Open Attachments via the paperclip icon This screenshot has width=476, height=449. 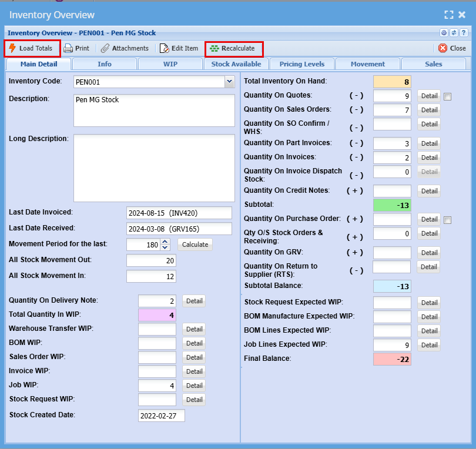coord(105,48)
